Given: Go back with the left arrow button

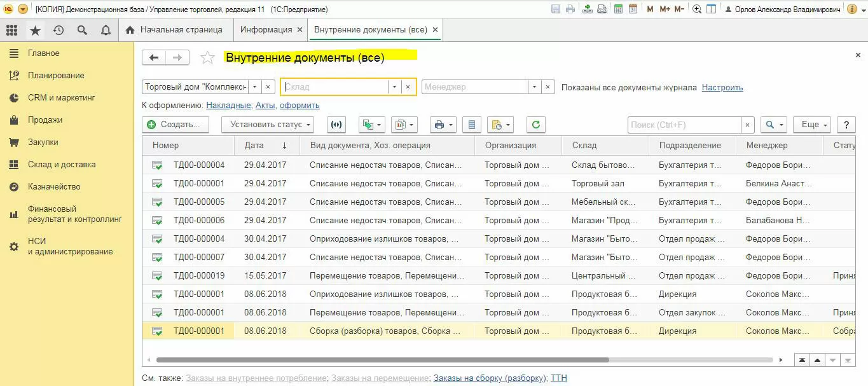Looking at the screenshot, I should coord(154,57).
